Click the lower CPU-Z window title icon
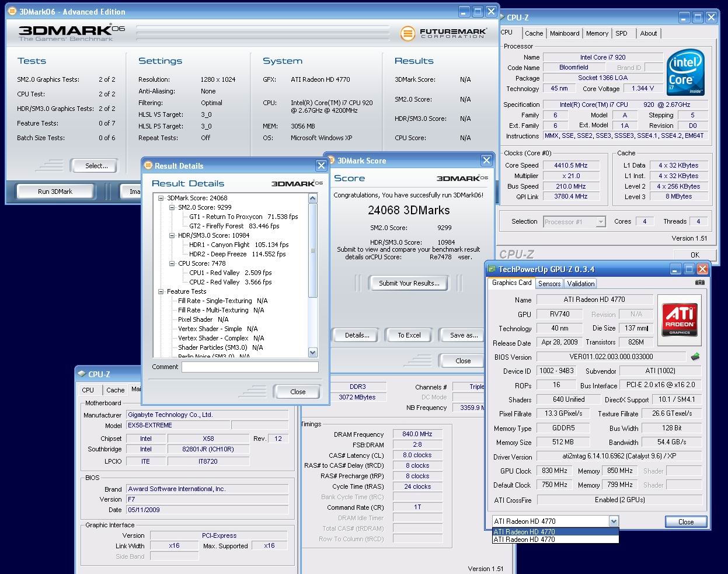This screenshot has height=574, width=728. coord(82,374)
